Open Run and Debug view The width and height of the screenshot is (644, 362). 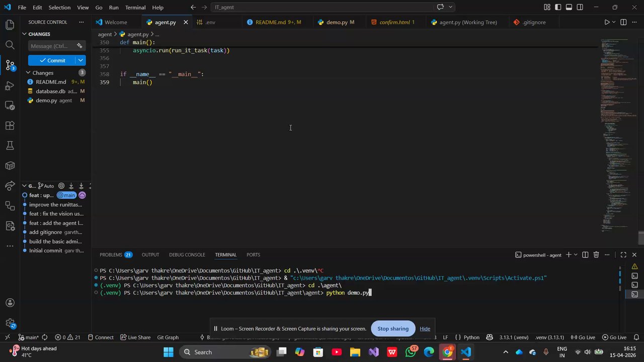tap(10, 85)
